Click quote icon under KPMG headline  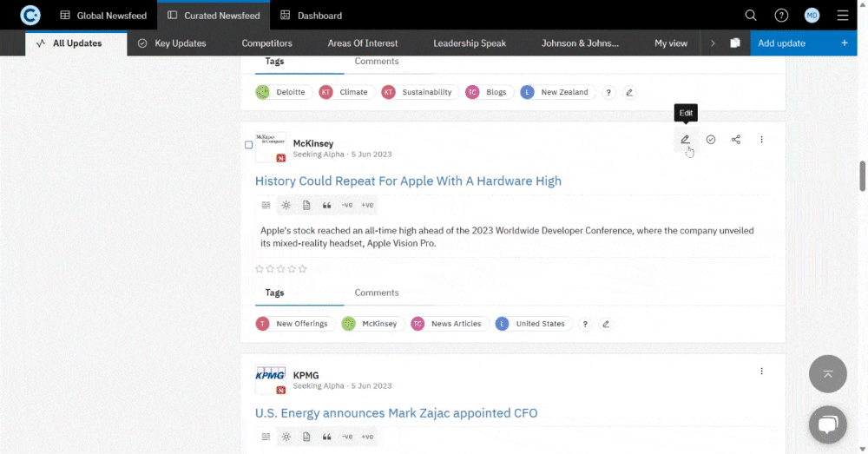326,437
